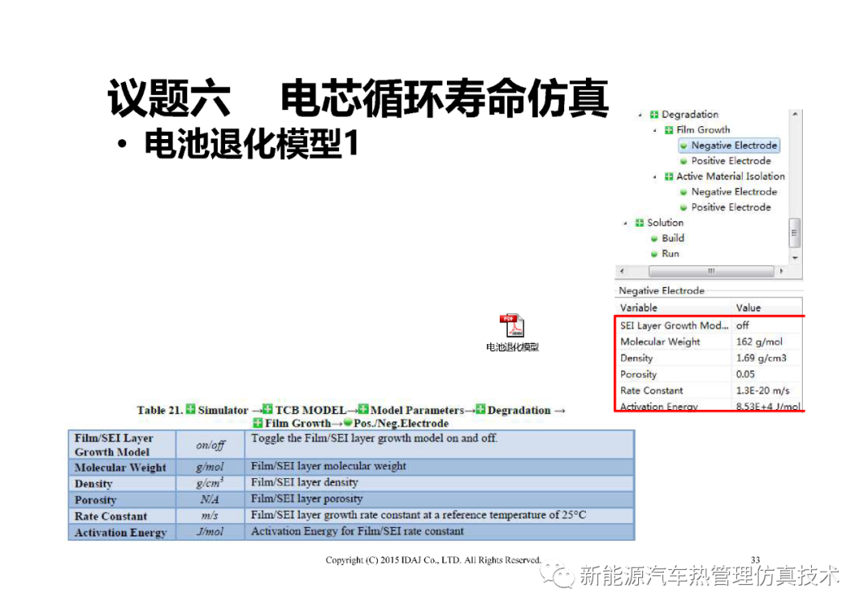
Task: Click the Model Parameters icon in Table 21 caption
Action: click(363, 409)
